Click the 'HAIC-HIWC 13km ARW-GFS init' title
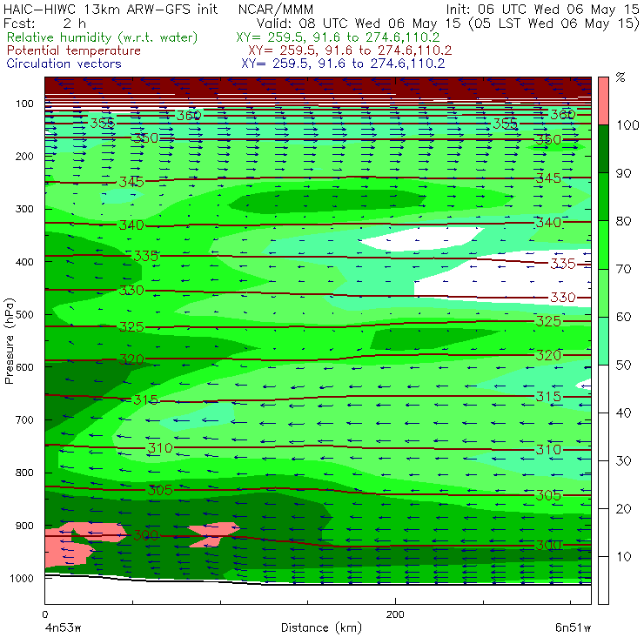644x644 pixels. [x=111, y=10]
